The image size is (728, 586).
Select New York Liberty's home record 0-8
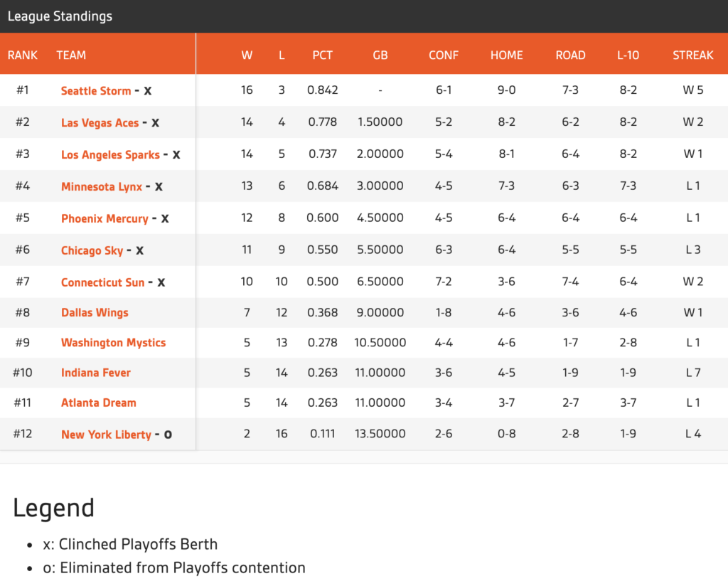pos(506,434)
